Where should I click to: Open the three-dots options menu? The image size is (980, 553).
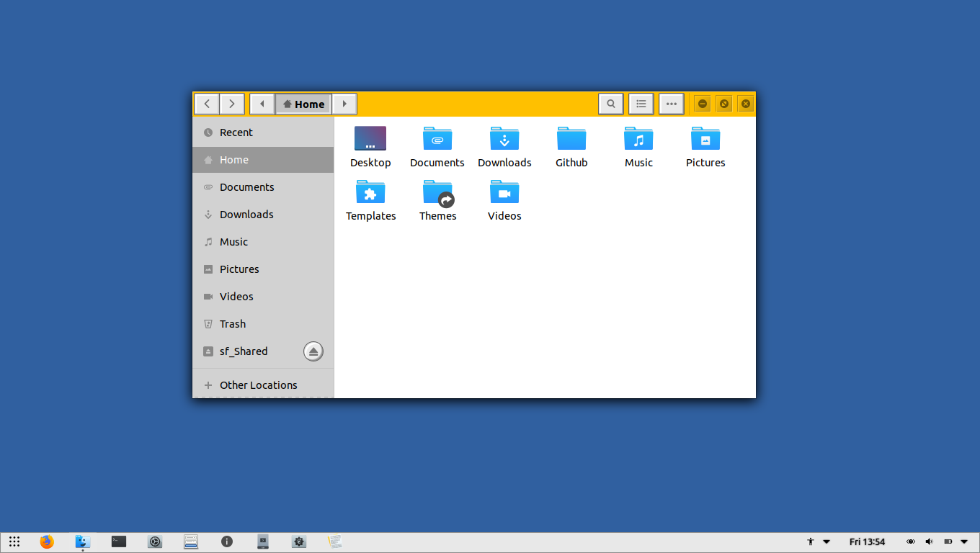pos(671,104)
